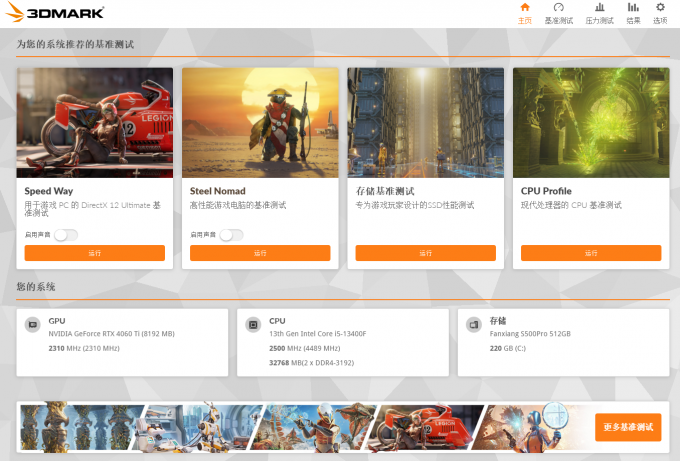Click the white robot banner image

197,427
